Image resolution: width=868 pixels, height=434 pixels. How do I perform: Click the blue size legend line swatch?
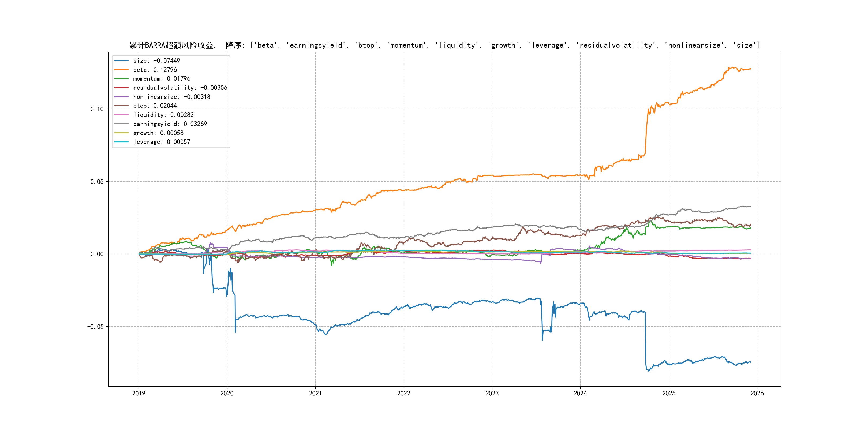(x=121, y=61)
